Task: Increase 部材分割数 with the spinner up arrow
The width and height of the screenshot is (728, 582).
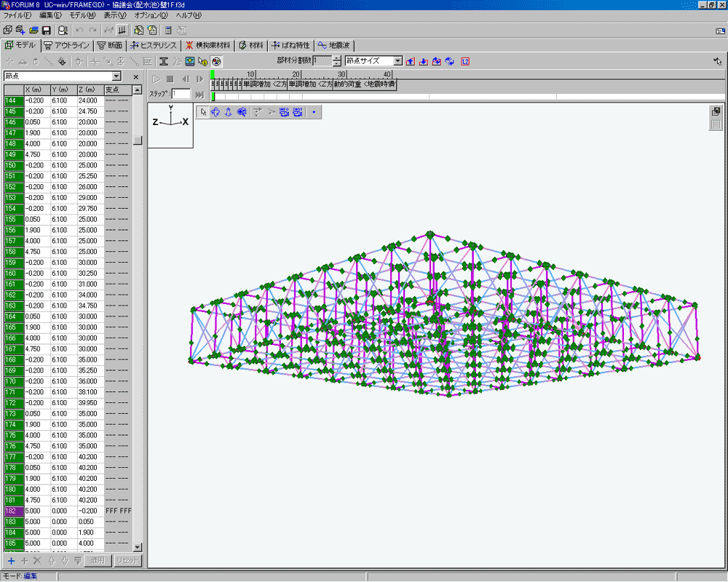Action: click(336, 58)
